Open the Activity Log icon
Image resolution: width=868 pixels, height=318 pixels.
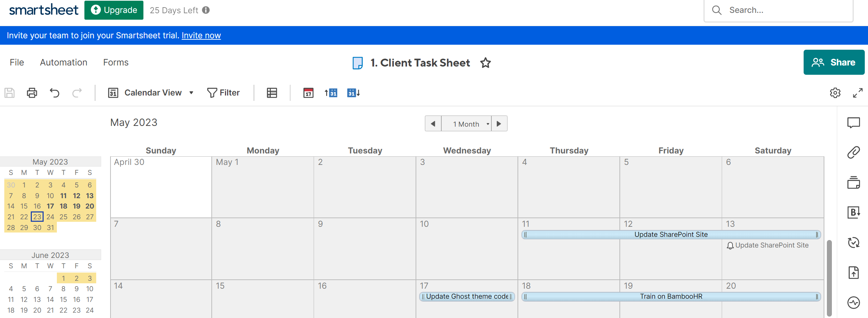854,303
